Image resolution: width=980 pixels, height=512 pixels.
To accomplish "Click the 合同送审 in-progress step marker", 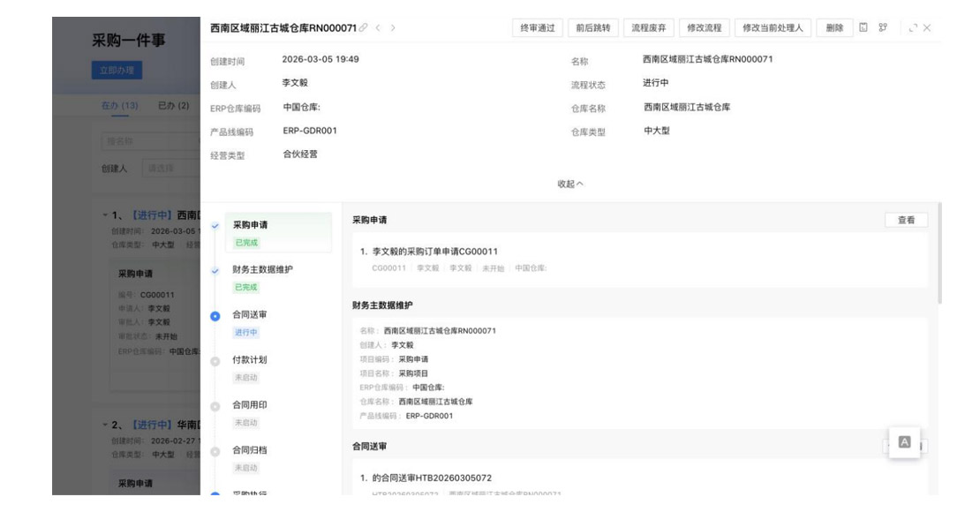I will click(216, 315).
